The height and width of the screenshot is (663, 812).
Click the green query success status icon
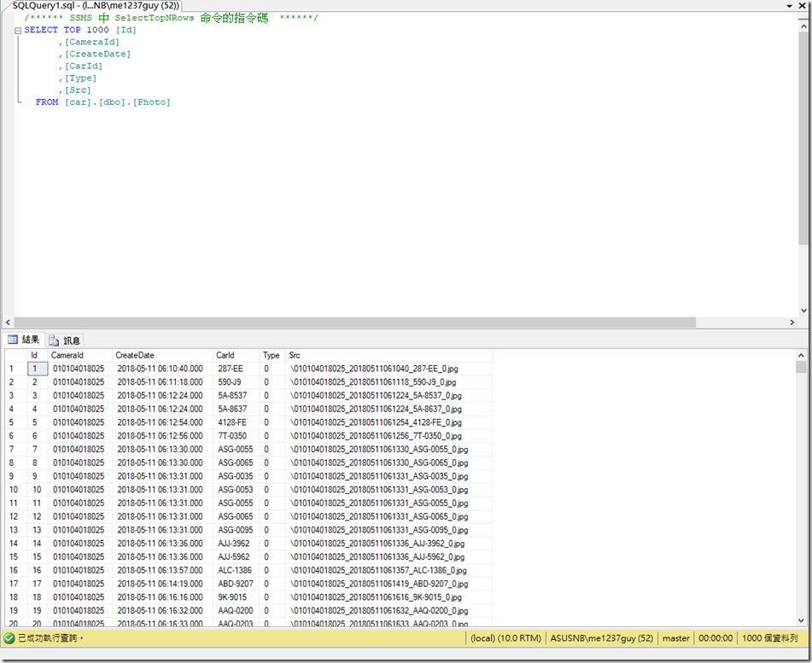click(x=9, y=637)
